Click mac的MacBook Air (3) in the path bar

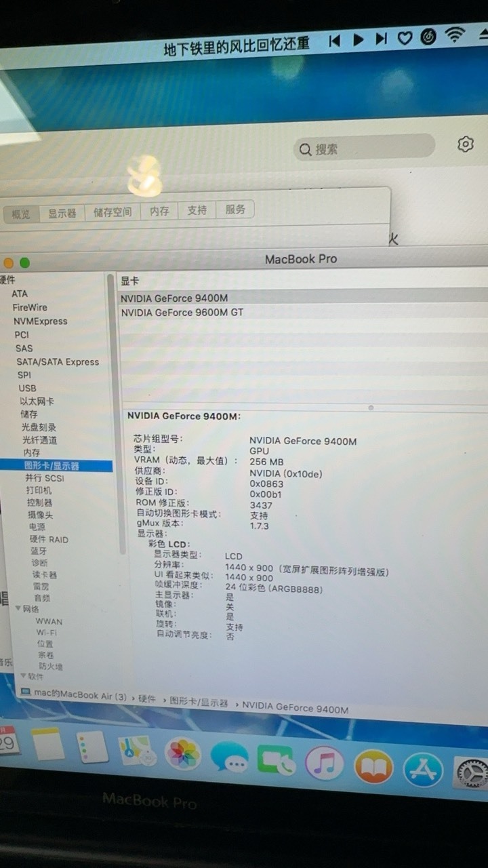81,695
